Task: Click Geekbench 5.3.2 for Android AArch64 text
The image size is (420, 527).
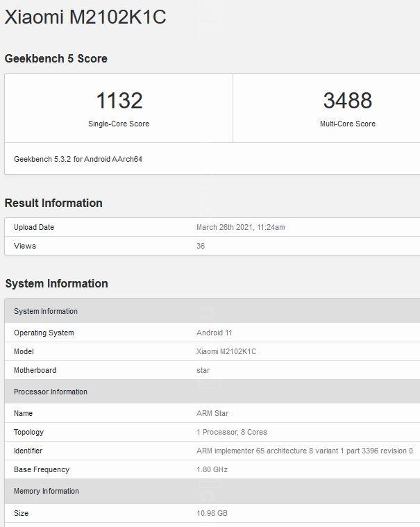Action: (x=78, y=159)
